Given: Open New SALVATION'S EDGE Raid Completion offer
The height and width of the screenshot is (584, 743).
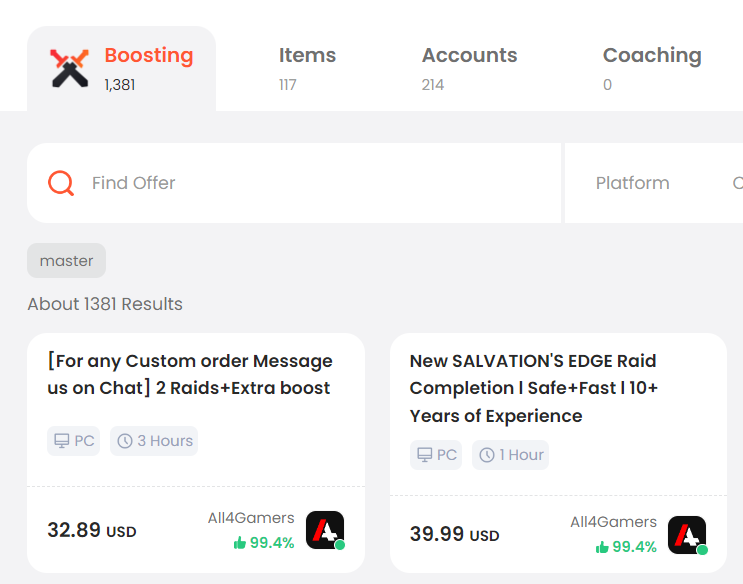Looking at the screenshot, I should (534, 388).
